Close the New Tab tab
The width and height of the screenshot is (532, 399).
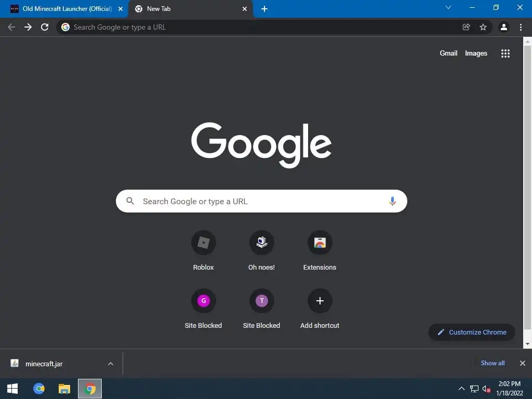point(245,9)
